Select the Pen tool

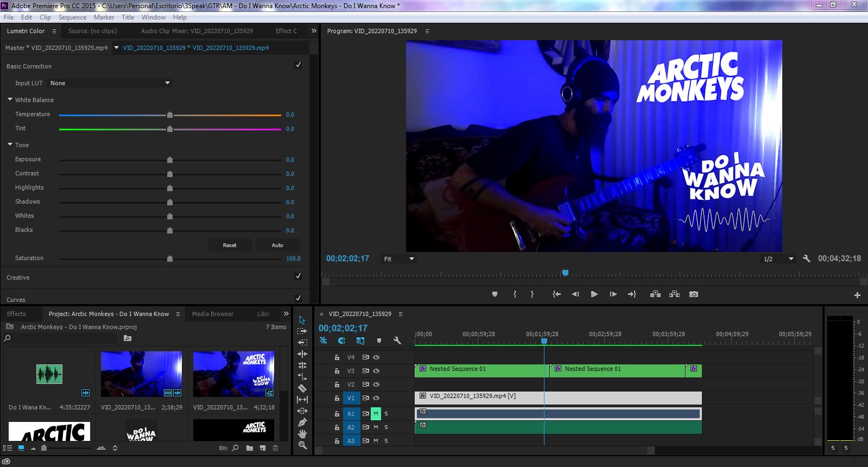point(302,422)
